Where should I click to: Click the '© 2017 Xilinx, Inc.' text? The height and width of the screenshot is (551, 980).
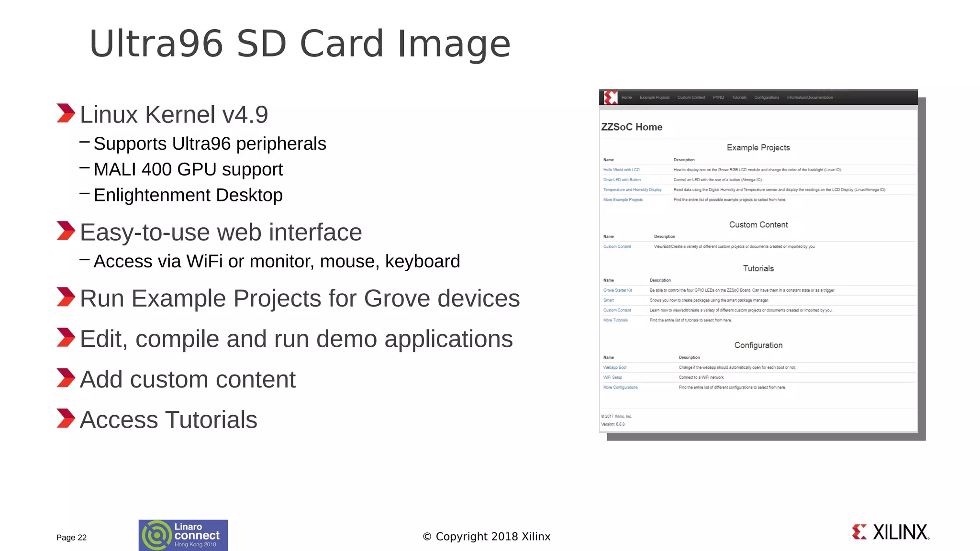pyautogui.click(x=616, y=417)
